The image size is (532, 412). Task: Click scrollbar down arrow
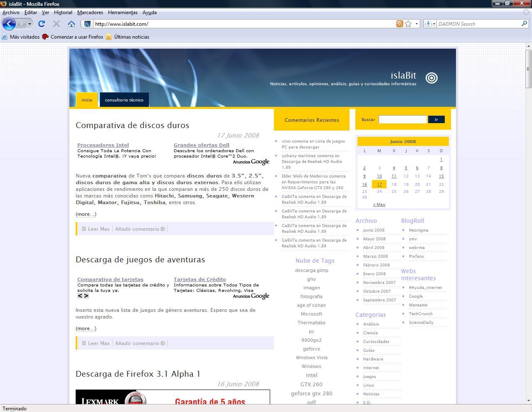tap(528, 401)
